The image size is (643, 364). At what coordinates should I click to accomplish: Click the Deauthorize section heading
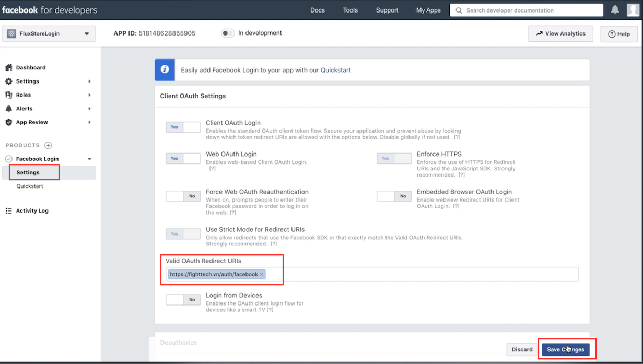pyautogui.click(x=178, y=343)
